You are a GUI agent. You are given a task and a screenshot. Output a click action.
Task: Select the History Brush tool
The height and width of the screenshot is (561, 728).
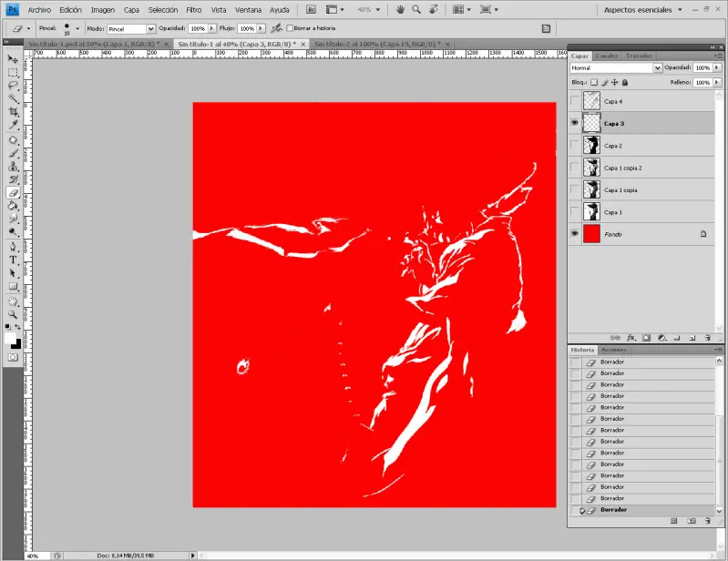13,179
